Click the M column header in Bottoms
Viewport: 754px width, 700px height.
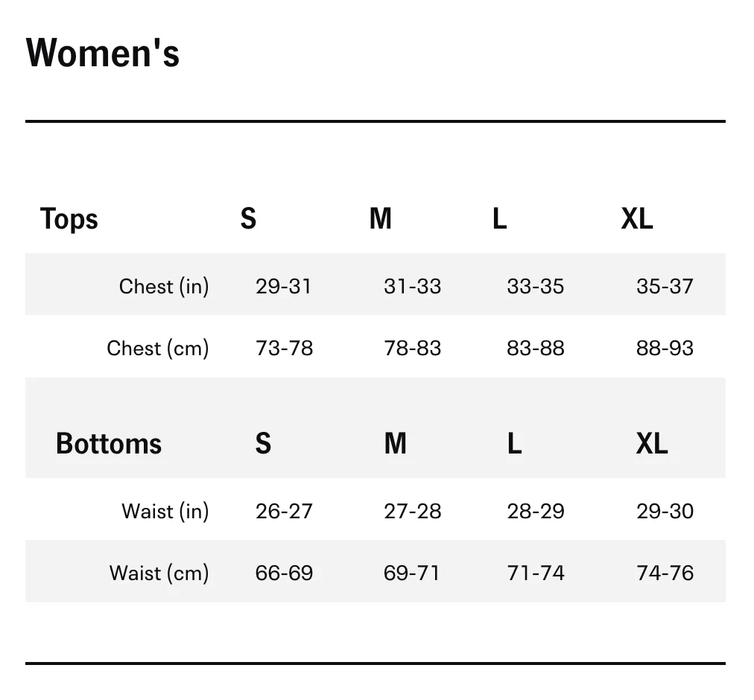tap(396, 444)
